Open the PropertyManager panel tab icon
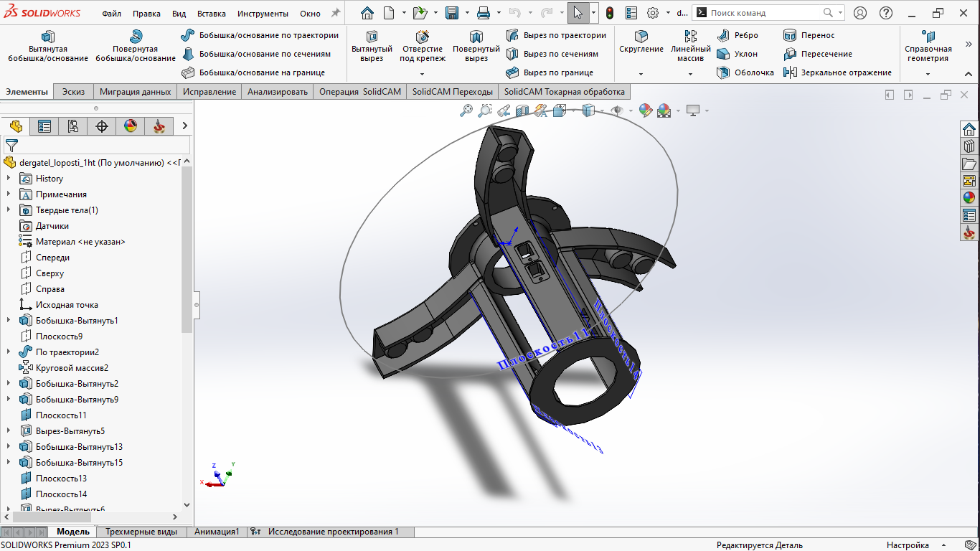 tap(44, 126)
